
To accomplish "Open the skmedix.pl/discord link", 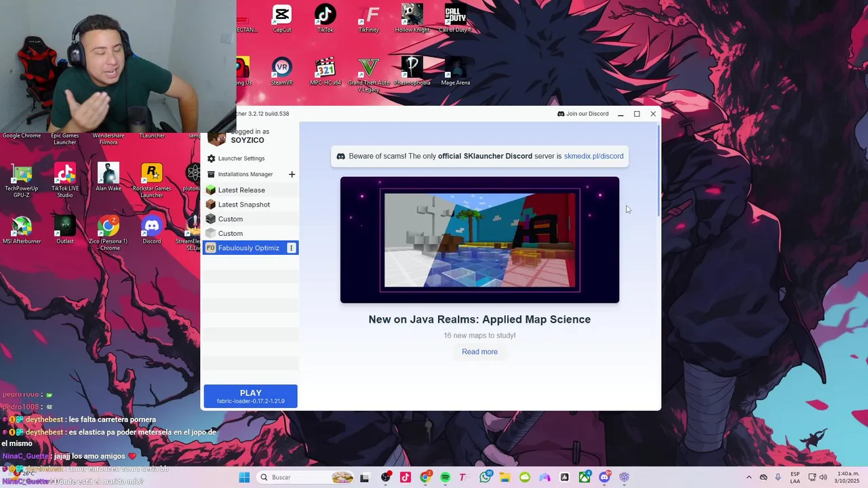I will coord(593,156).
